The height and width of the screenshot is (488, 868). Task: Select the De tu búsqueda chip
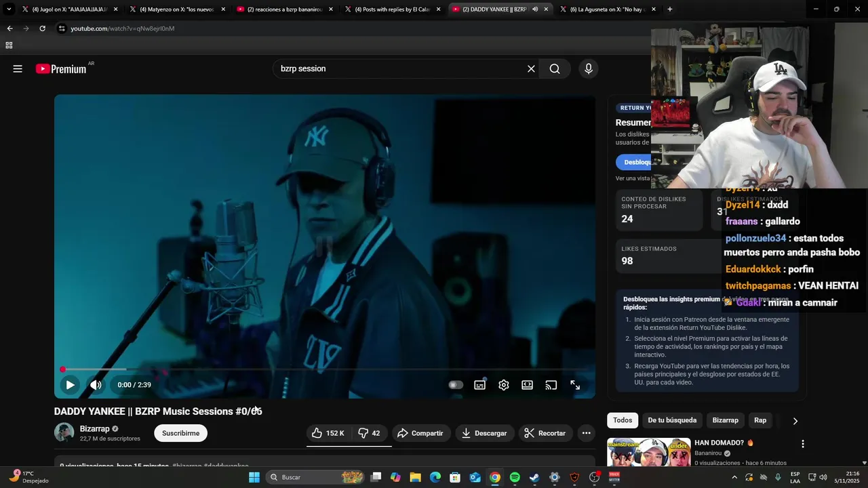pos(672,420)
